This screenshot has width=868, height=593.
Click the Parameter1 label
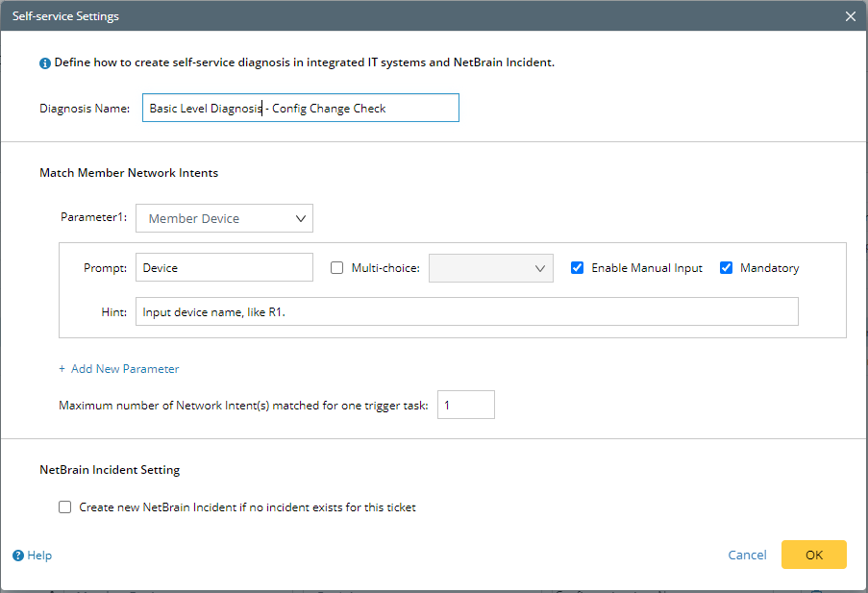click(93, 217)
